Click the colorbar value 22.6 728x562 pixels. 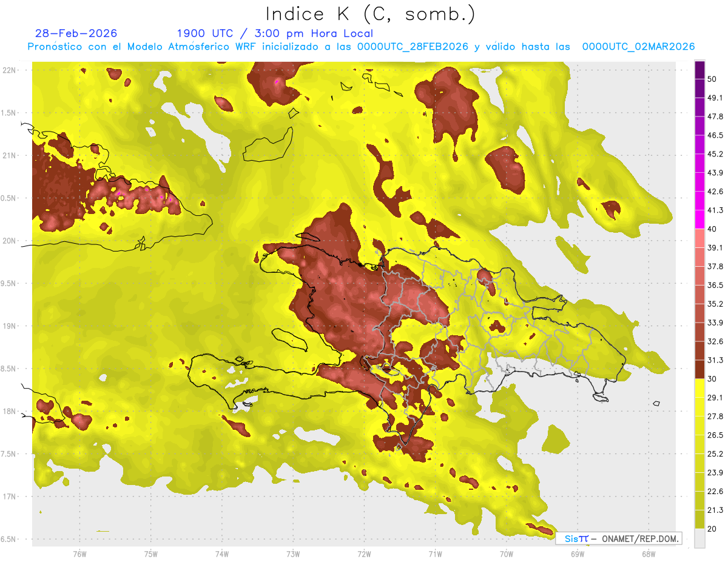pos(716,492)
